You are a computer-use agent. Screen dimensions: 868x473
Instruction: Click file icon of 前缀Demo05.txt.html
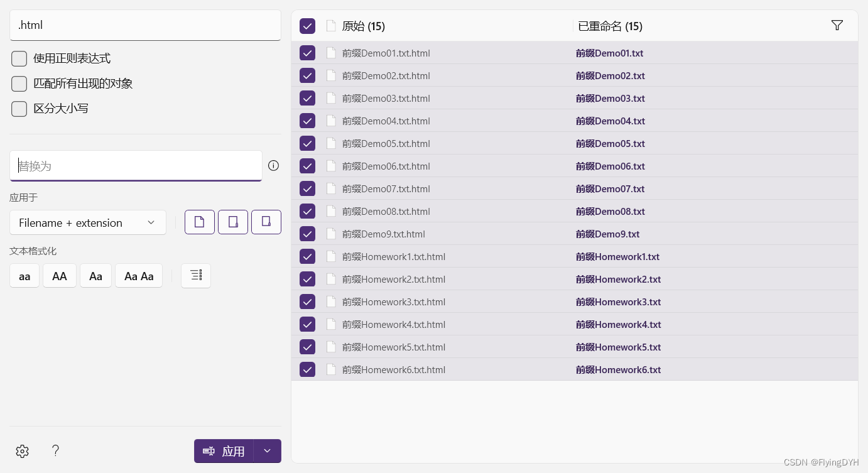331,144
